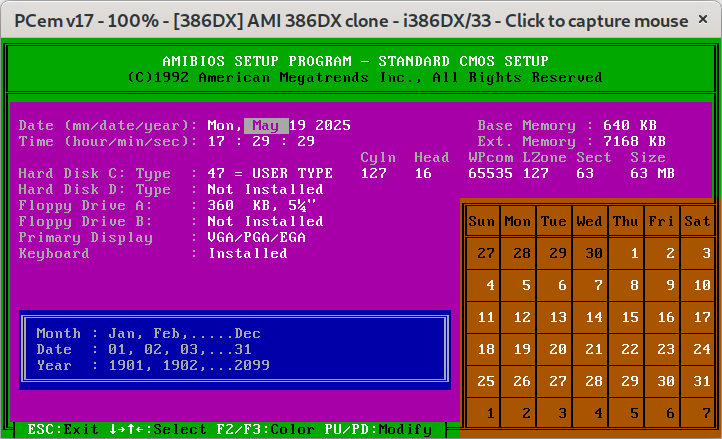Click the 'Select' arrow keys hint
722x439 pixels.
(157, 429)
